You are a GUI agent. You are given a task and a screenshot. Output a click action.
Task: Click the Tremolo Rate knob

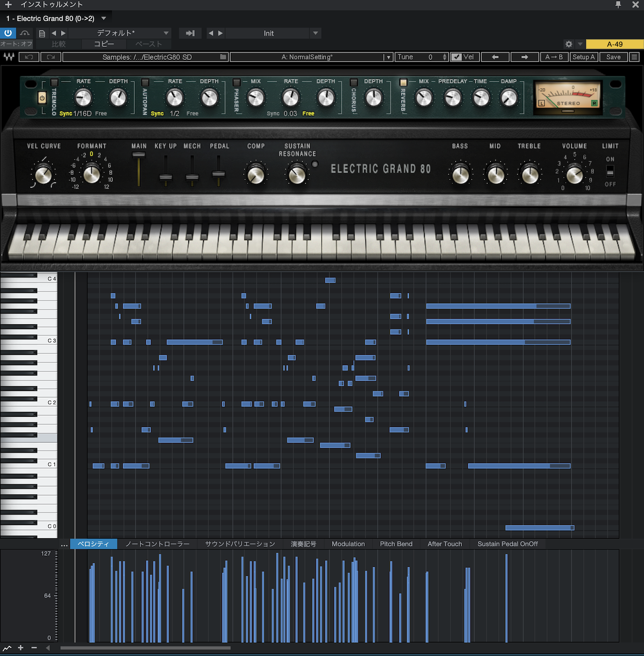[x=83, y=98]
